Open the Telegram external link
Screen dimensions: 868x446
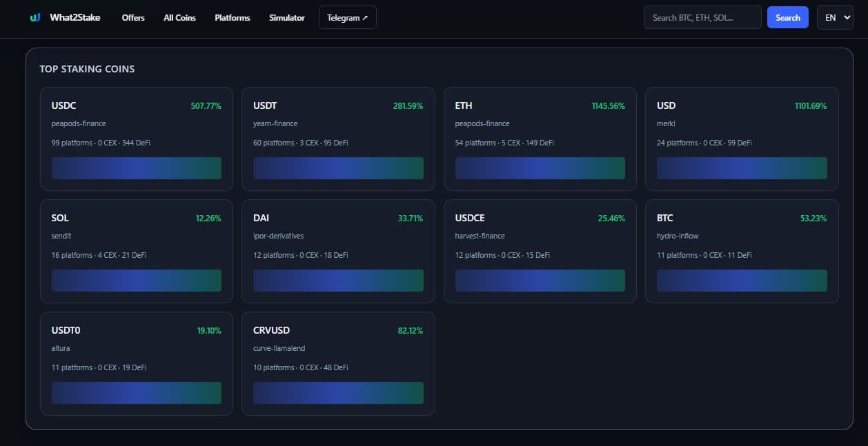(x=347, y=17)
